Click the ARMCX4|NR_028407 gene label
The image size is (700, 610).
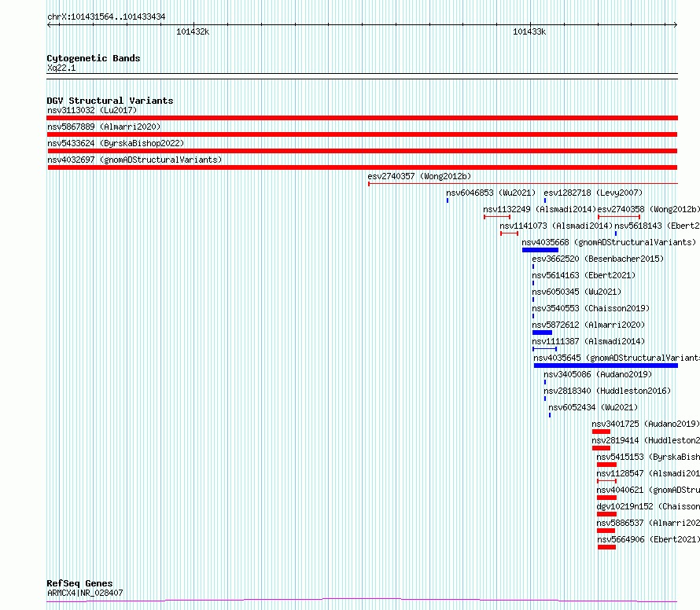pos(85,593)
